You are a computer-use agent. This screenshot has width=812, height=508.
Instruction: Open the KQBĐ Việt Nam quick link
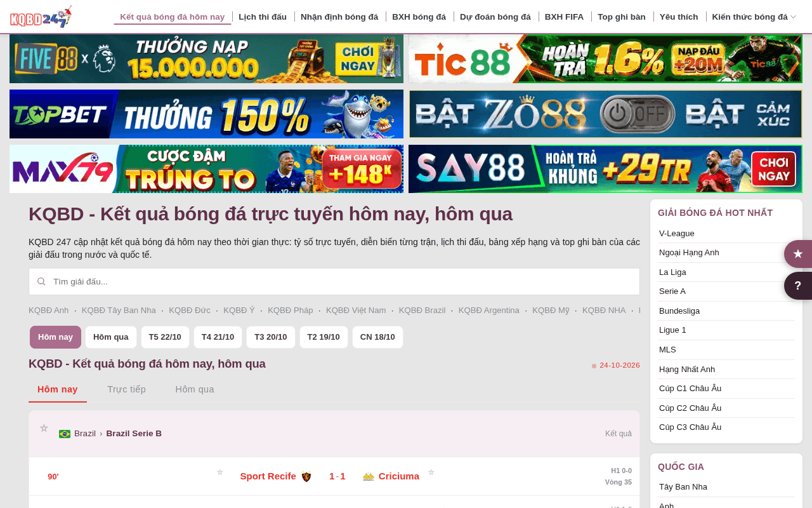click(x=356, y=311)
